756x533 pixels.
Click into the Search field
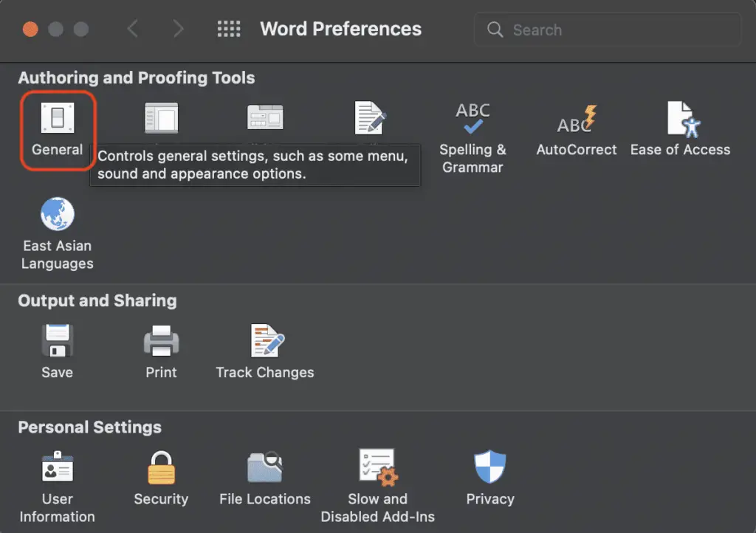pyautogui.click(x=607, y=30)
